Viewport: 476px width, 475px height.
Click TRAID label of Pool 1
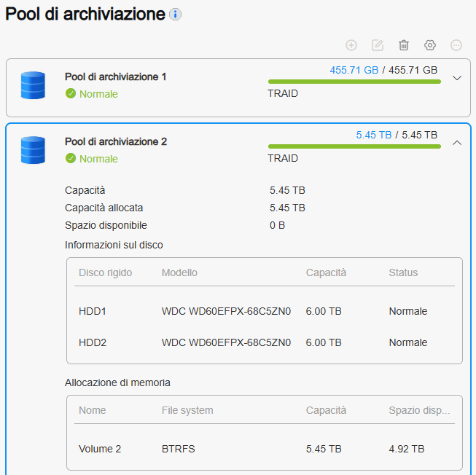283,93
